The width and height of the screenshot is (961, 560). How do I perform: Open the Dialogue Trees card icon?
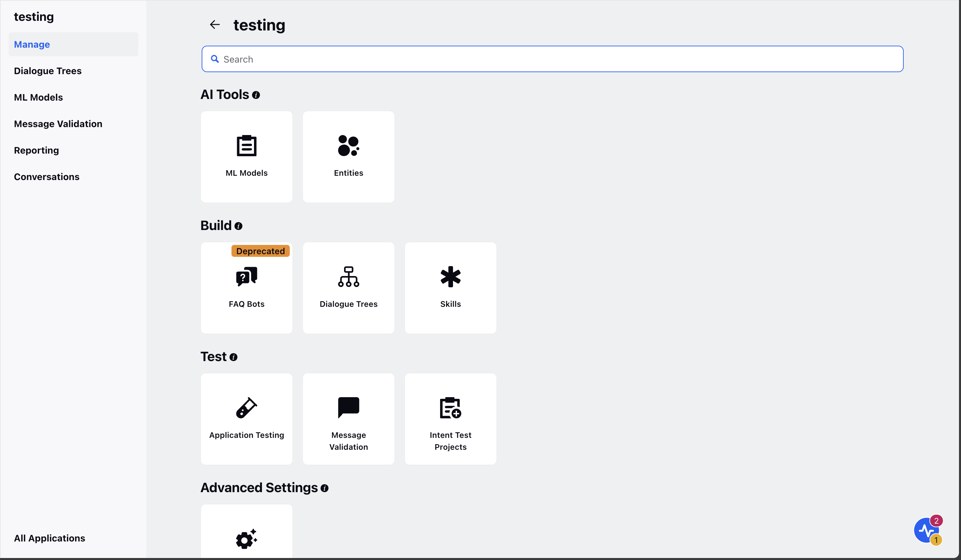pyautogui.click(x=349, y=277)
